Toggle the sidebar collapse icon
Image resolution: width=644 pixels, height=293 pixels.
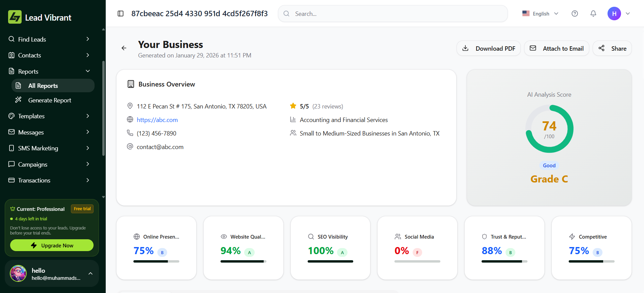121,14
